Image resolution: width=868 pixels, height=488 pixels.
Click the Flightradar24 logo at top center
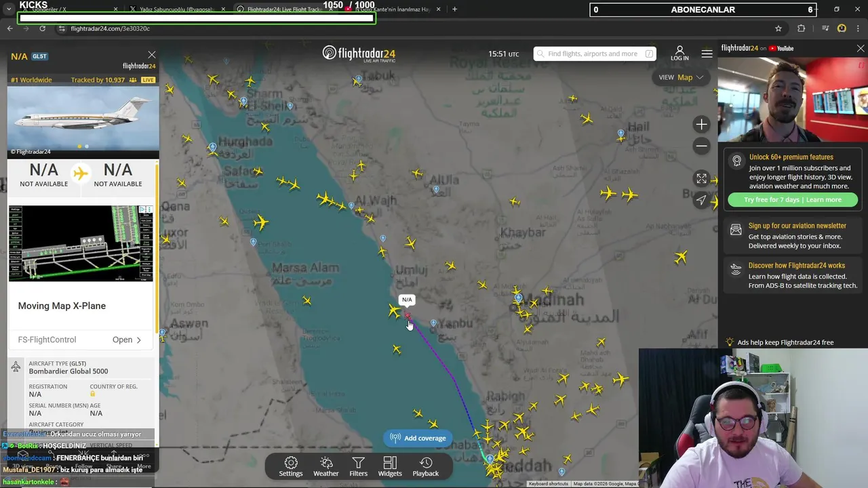click(x=359, y=54)
